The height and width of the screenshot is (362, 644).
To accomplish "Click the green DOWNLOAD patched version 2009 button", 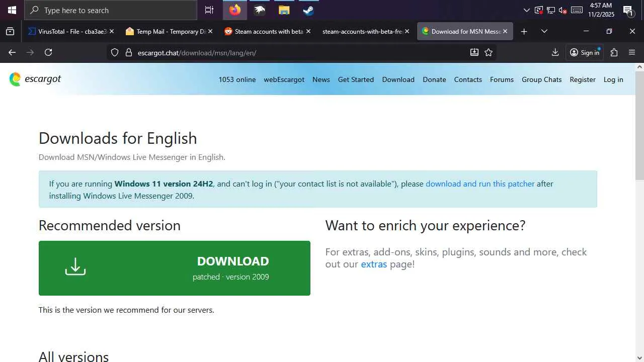I will click(175, 268).
